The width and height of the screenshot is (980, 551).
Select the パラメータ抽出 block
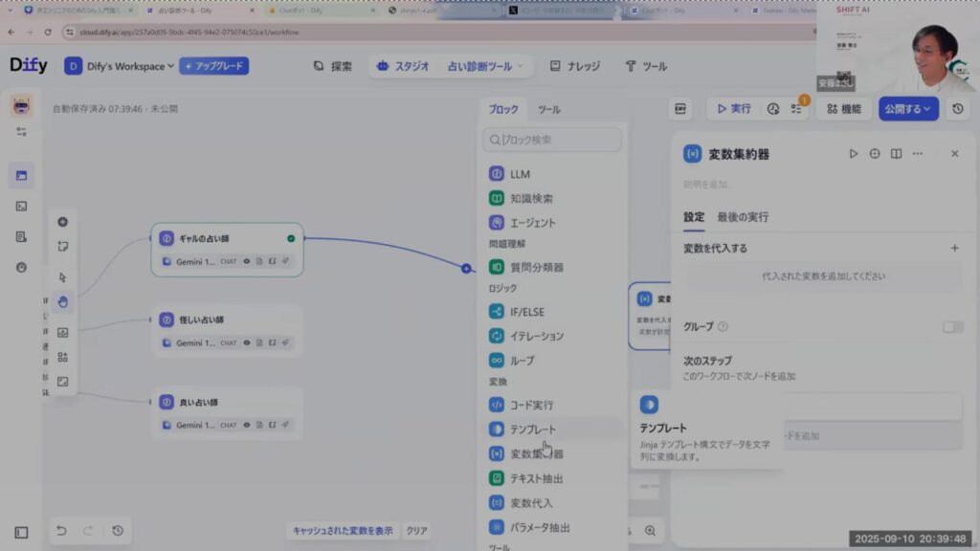click(541, 527)
